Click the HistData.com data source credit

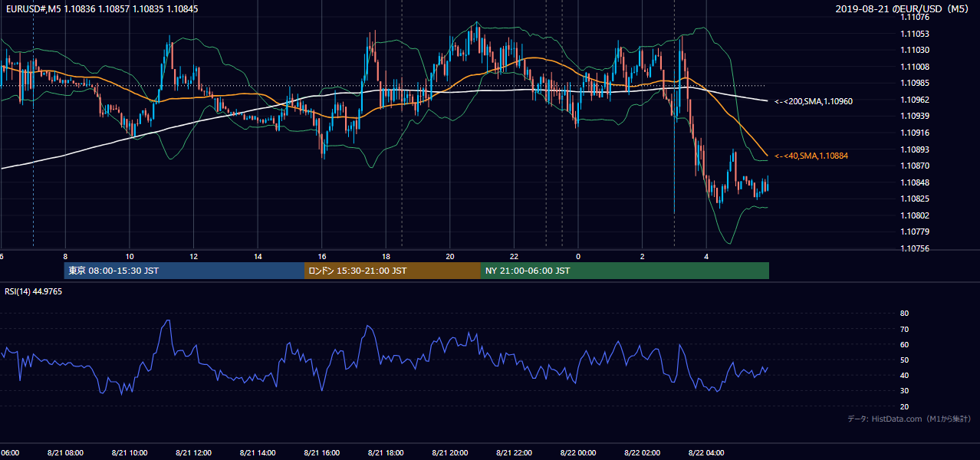click(x=909, y=419)
